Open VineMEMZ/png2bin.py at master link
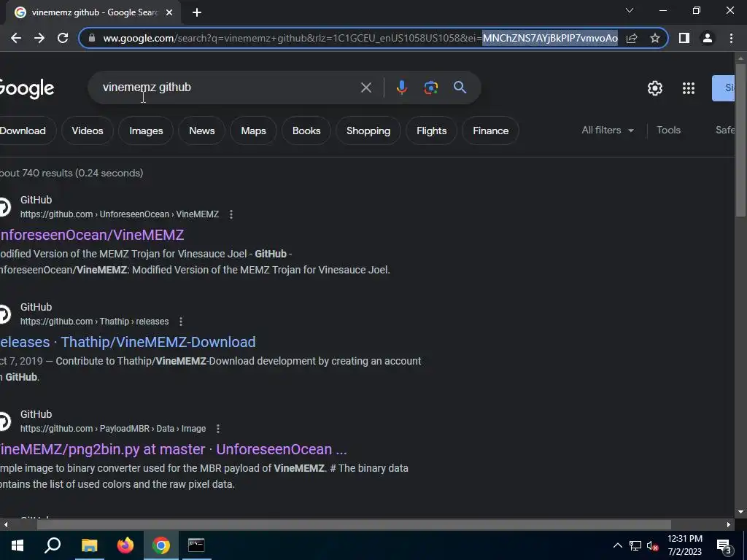747x560 pixels. (x=173, y=449)
